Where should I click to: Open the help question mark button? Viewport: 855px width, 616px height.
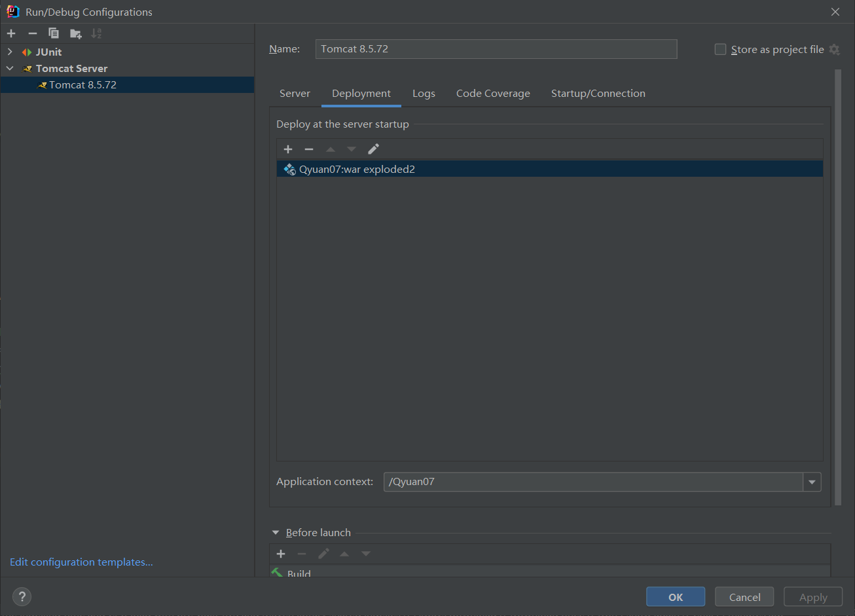(x=22, y=596)
